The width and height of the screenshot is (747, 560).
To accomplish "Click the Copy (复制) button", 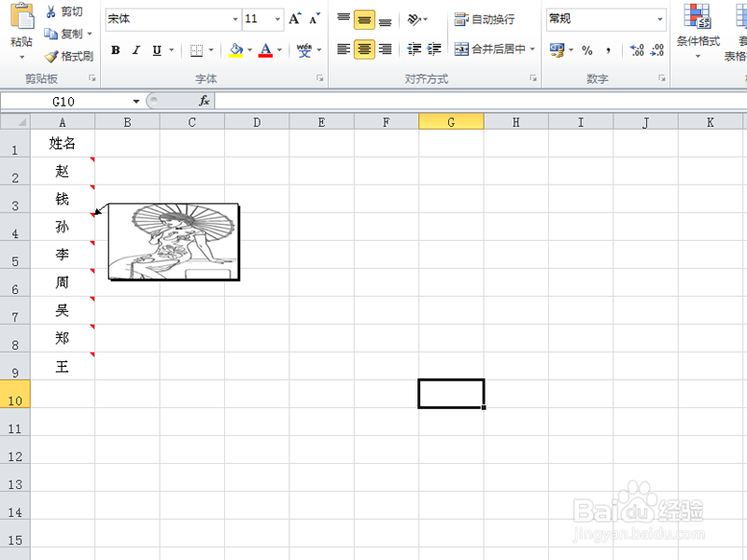I will click(63, 34).
